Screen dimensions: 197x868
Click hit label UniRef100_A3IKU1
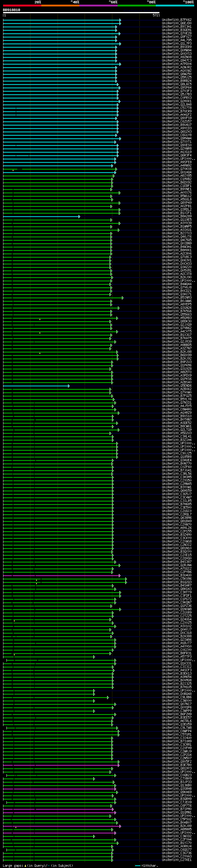[x=177, y=230]
